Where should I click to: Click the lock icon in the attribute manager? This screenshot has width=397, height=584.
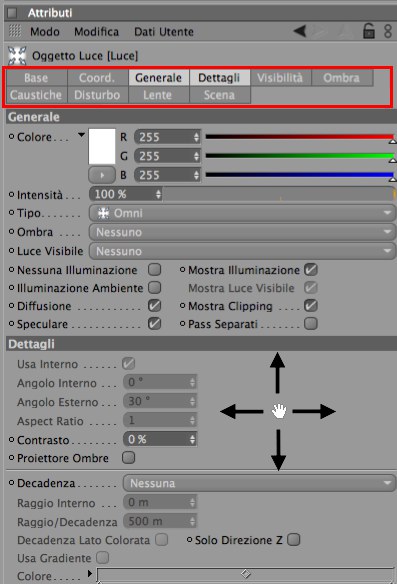click(x=369, y=31)
